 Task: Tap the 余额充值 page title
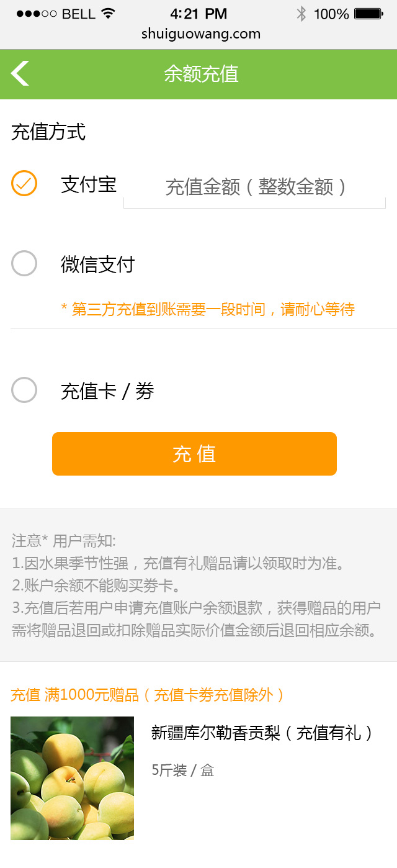(x=201, y=74)
